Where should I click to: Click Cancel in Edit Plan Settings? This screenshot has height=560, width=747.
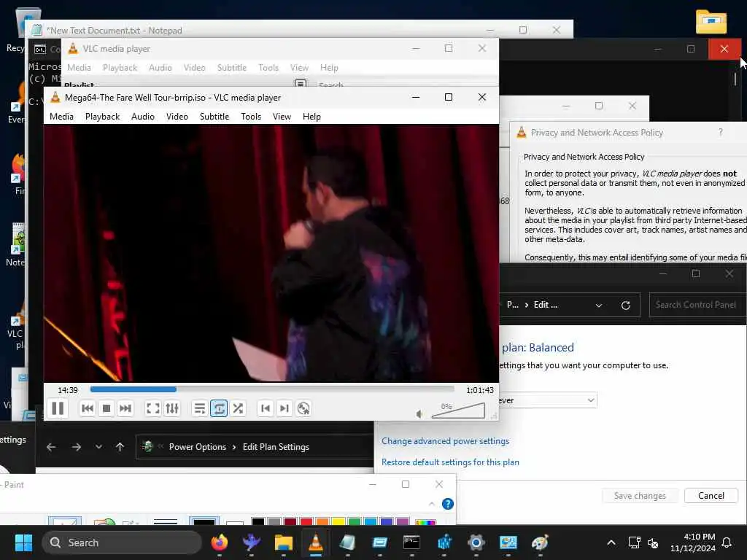click(x=711, y=496)
